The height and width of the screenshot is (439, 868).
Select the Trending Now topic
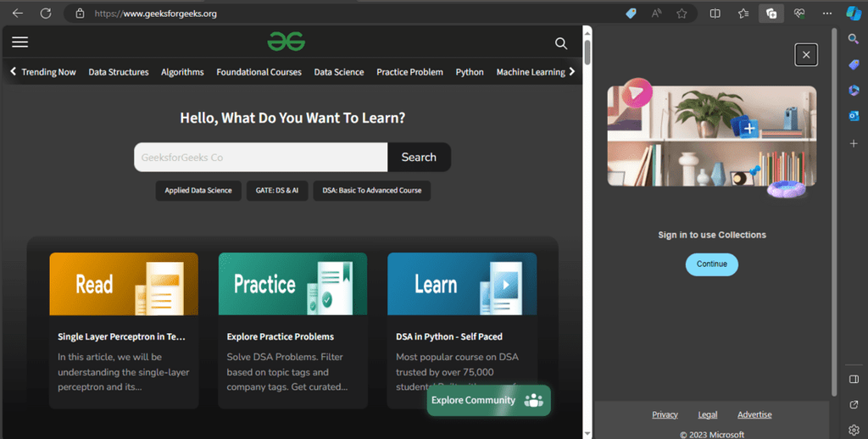point(48,72)
